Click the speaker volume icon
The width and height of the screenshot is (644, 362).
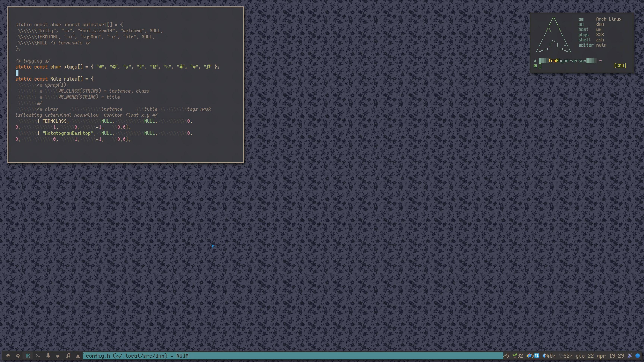[x=544, y=356]
